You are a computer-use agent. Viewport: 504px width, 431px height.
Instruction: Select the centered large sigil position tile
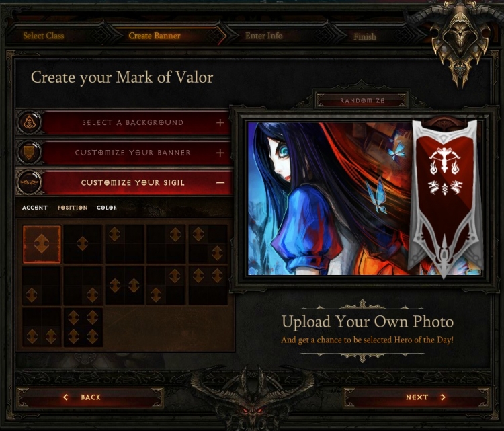[42, 244]
